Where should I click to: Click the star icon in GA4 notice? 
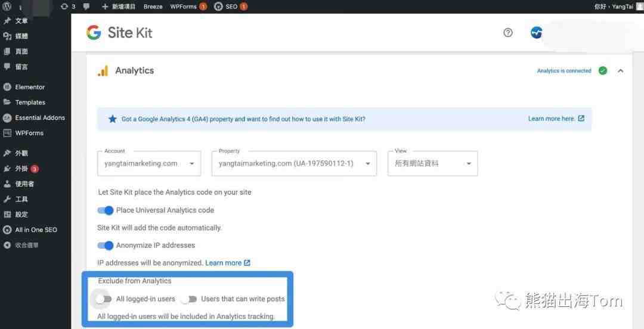112,119
